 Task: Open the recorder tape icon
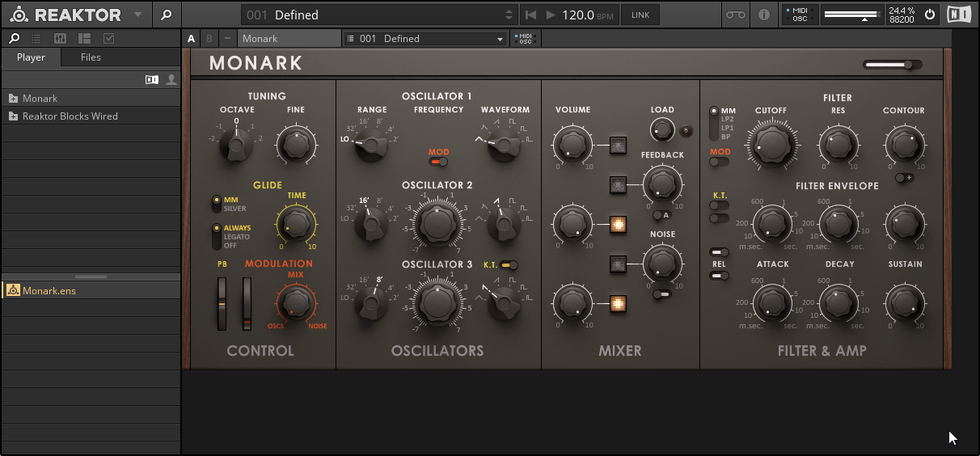click(735, 15)
